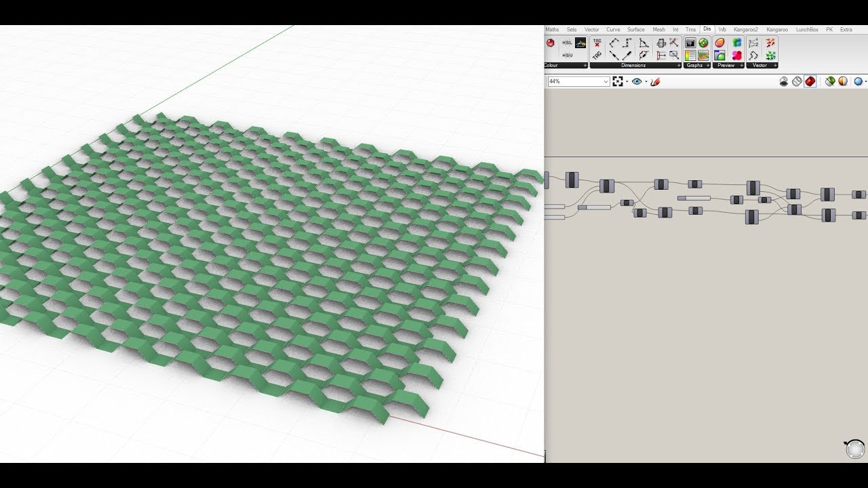Toggle wireframe preview mode icon
The width and height of the screenshot is (868, 488).
(797, 81)
